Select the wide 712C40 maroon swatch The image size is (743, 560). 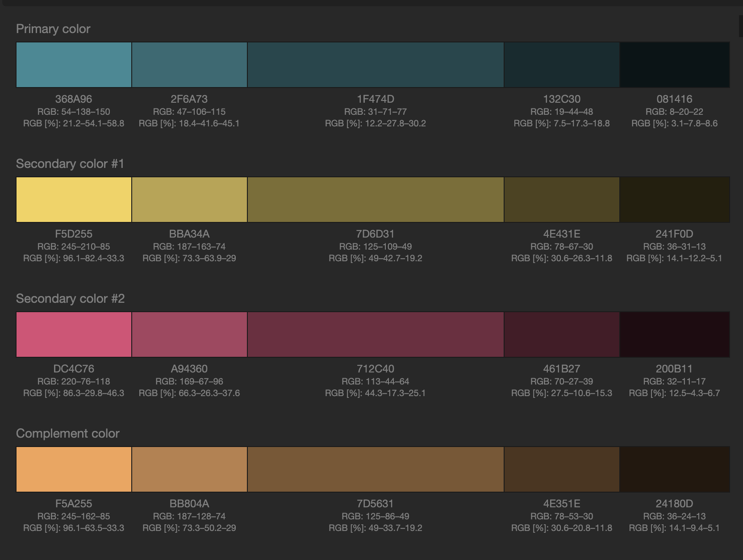click(375, 334)
